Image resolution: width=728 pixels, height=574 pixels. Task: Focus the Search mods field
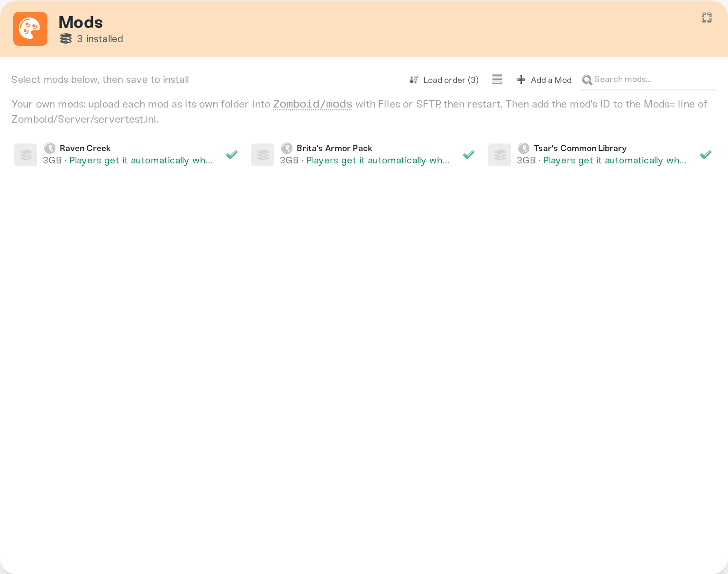[648, 80]
